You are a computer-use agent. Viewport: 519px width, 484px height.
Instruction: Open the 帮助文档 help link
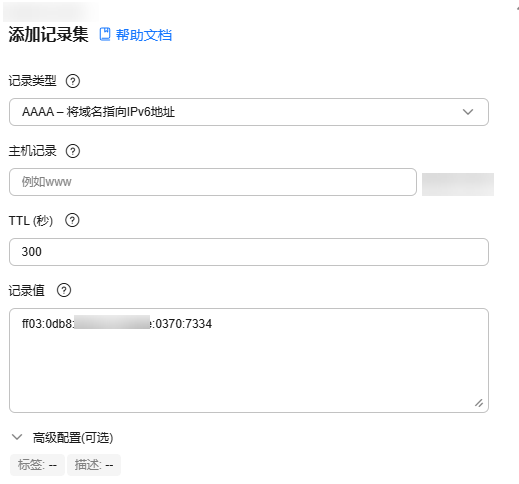144,35
